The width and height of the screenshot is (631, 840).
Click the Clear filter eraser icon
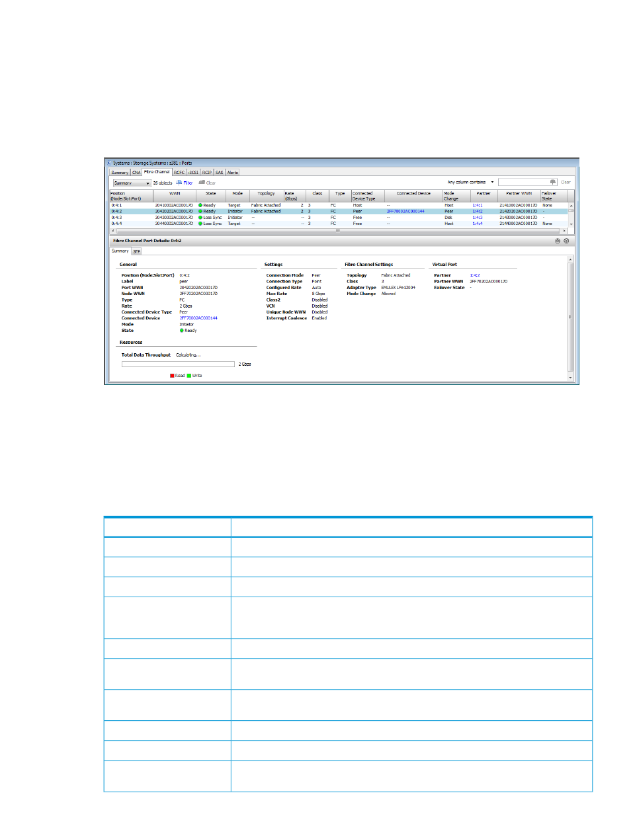[202, 183]
